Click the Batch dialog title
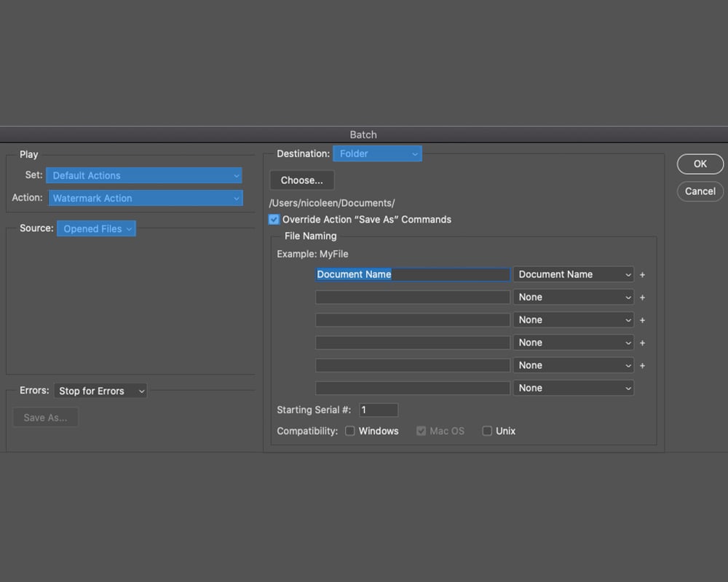728x582 pixels. click(363, 135)
